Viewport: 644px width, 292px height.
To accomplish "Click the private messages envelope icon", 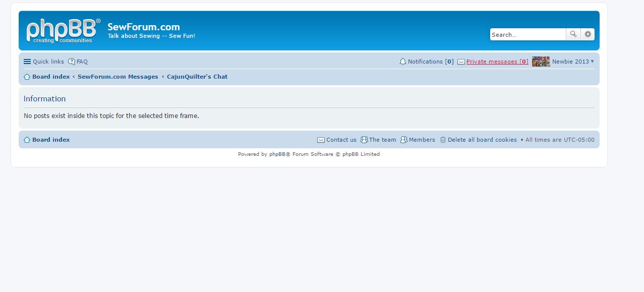I will click(x=461, y=62).
